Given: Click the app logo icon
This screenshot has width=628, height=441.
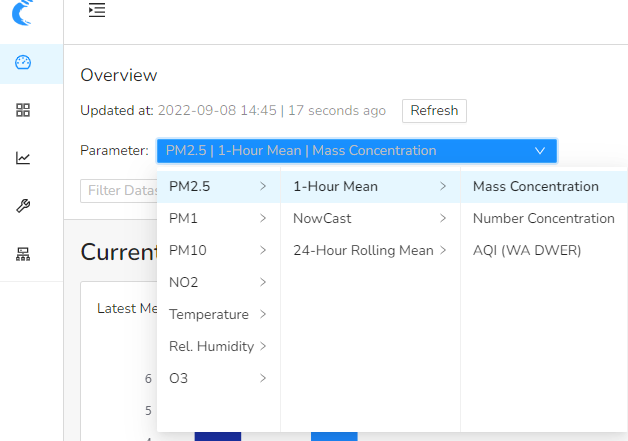Looking at the screenshot, I should pos(22,14).
